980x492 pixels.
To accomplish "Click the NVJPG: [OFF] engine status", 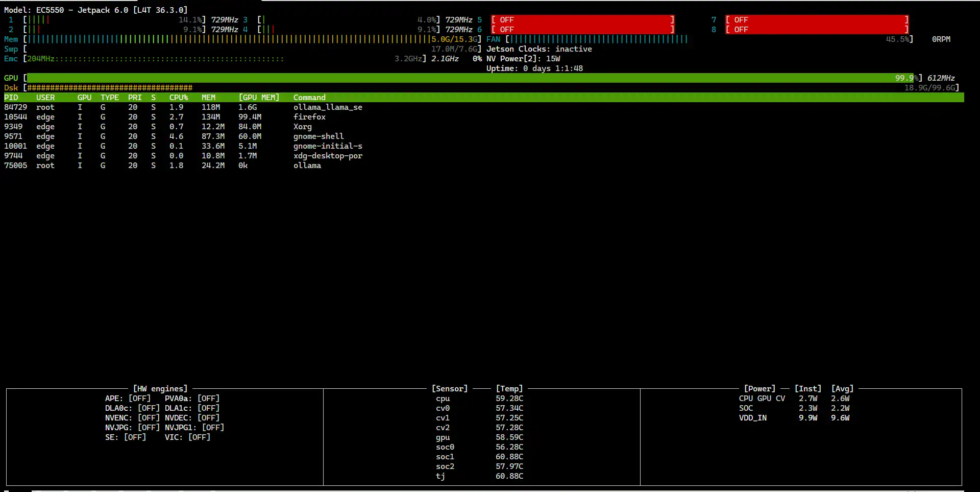I will (x=132, y=428).
